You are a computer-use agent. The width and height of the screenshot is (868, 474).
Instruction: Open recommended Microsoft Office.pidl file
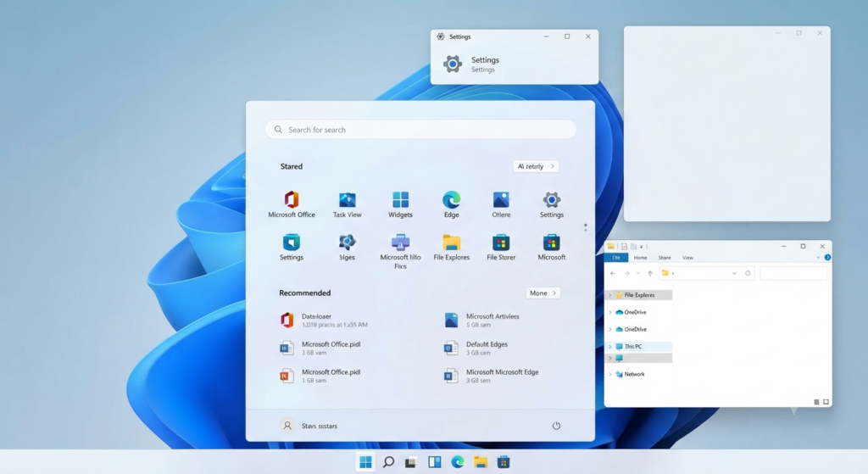pyautogui.click(x=320, y=348)
